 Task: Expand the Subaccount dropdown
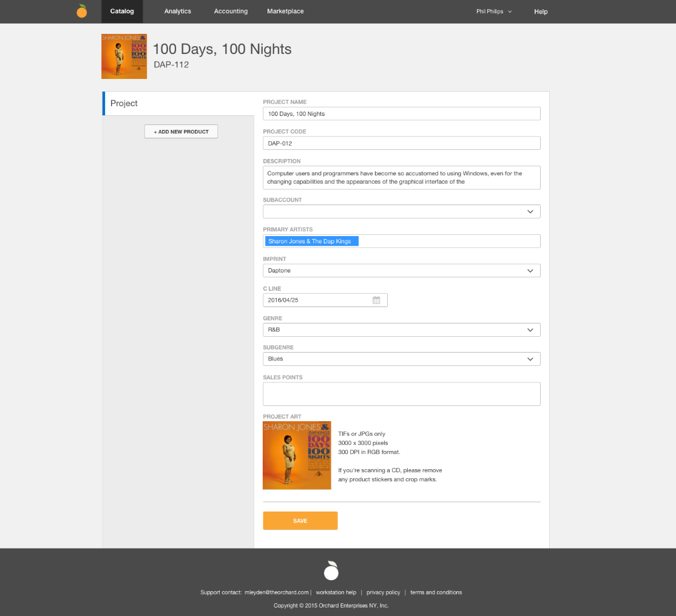coord(401,212)
